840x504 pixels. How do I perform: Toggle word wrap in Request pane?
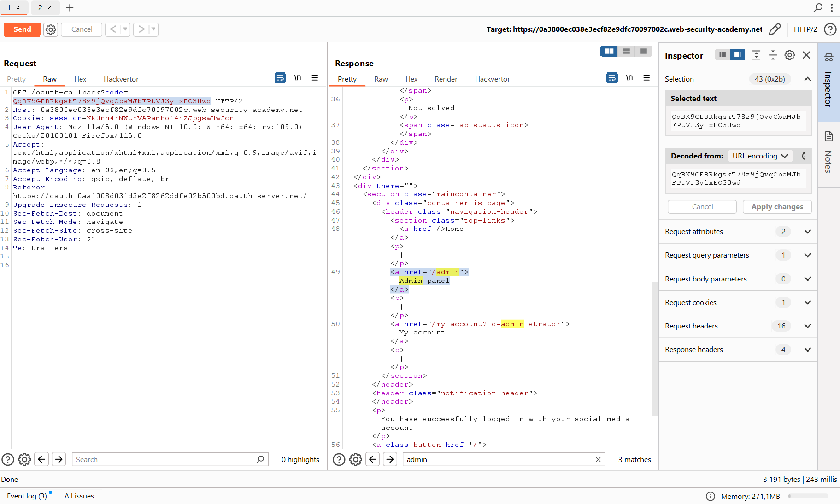(x=280, y=78)
